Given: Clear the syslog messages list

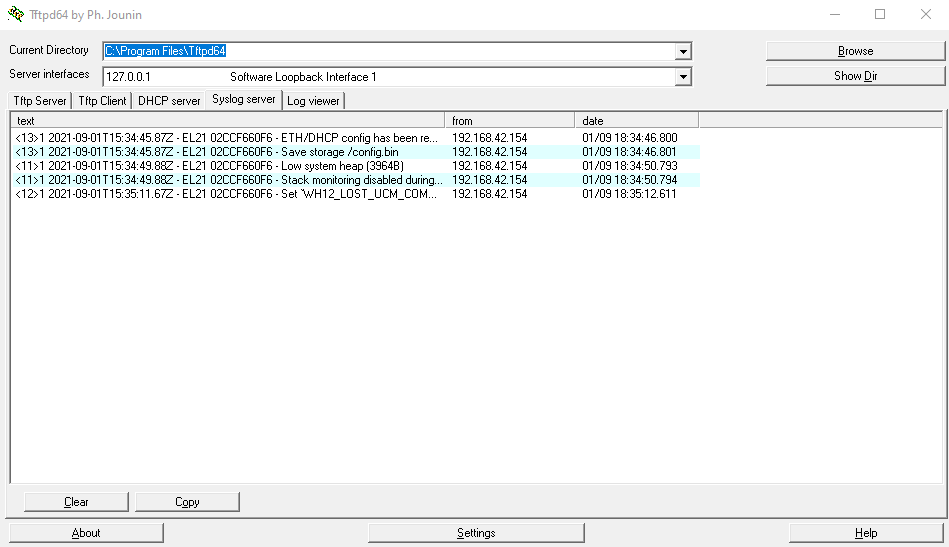Looking at the screenshot, I should [x=76, y=502].
